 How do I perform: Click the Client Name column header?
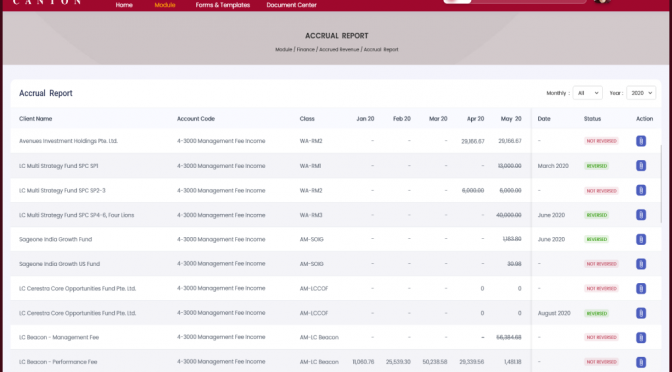click(x=36, y=119)
